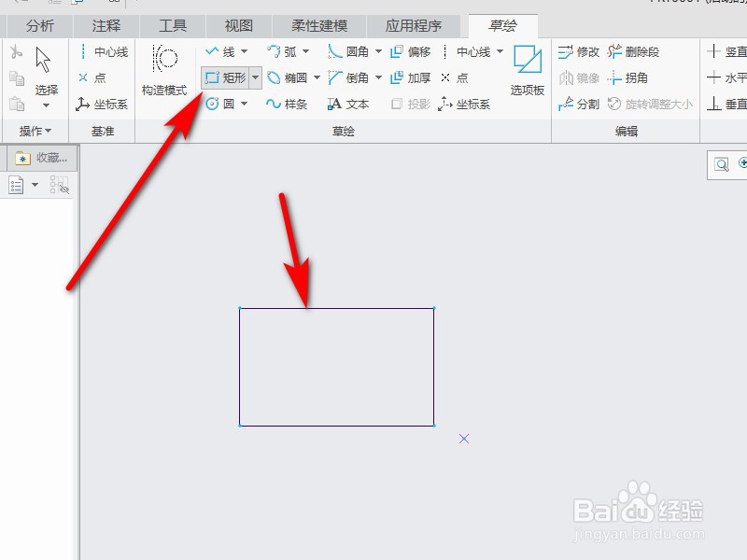Expand the 矩形 rectangle dropdown arrow

[x=255, y=77]
